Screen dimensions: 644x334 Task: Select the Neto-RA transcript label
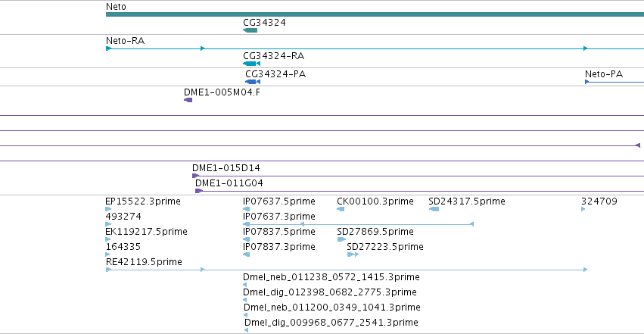click(126, 41)
